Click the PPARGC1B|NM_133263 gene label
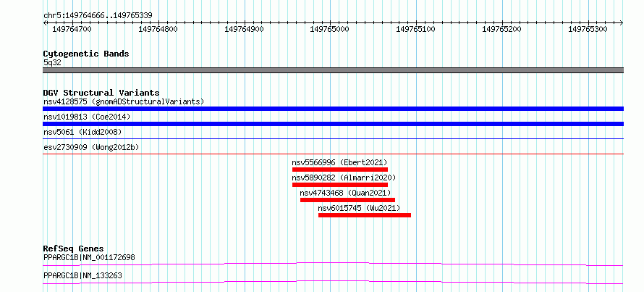The image size is (644, 292). point(82,276)
